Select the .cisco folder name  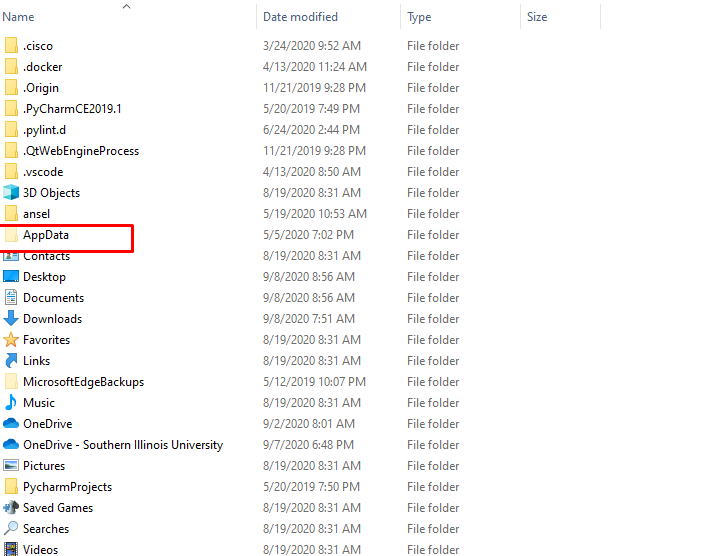(38, 46)
